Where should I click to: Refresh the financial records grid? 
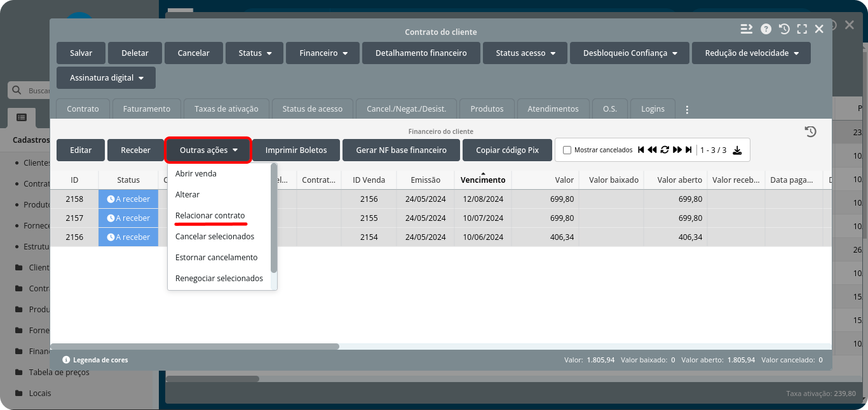[x=665, y=150]
